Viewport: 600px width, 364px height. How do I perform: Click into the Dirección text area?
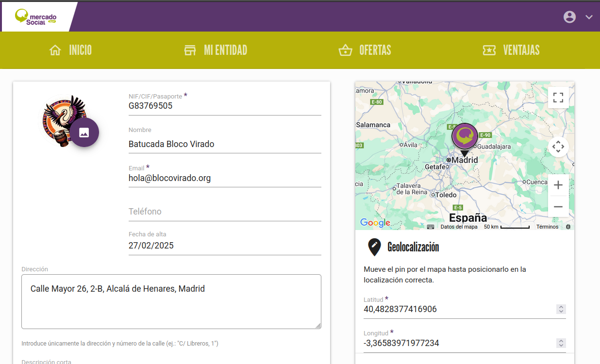pos(171,301)
